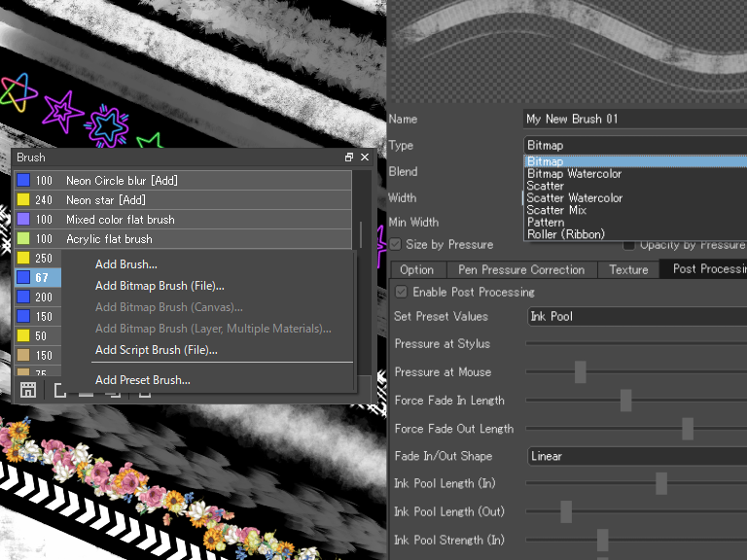Screen dimensions: 747x560
Task: Click the Force Fade In Length slider handle
Action: (626, 400)
